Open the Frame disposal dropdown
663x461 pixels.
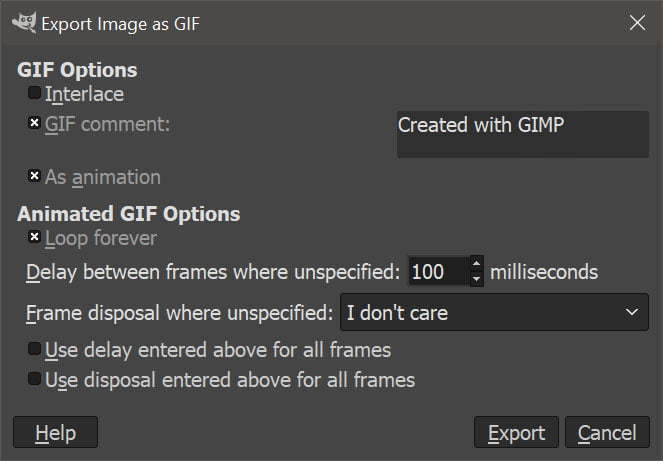(x=494, y=313)
